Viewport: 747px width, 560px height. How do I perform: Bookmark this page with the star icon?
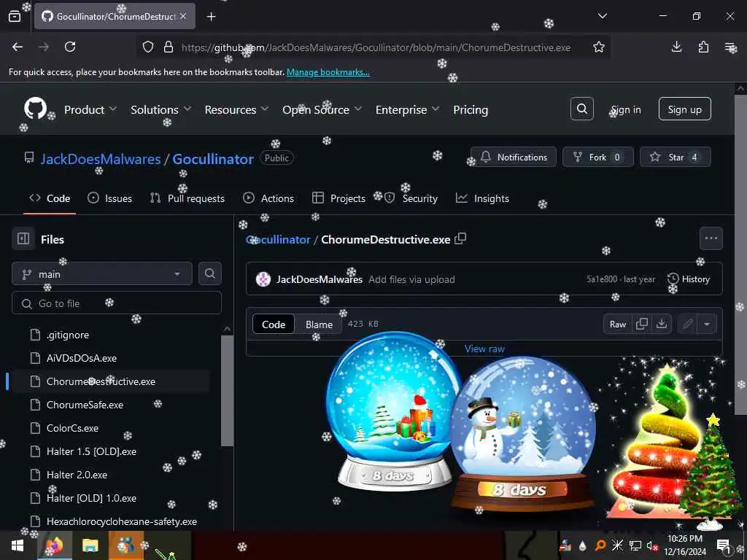[599, 47]
